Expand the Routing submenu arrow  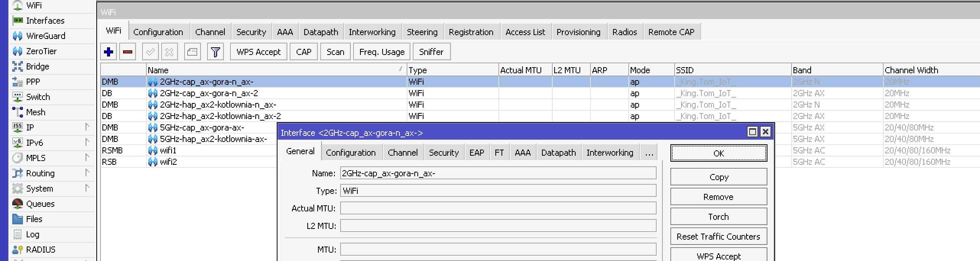pos(87,173)
